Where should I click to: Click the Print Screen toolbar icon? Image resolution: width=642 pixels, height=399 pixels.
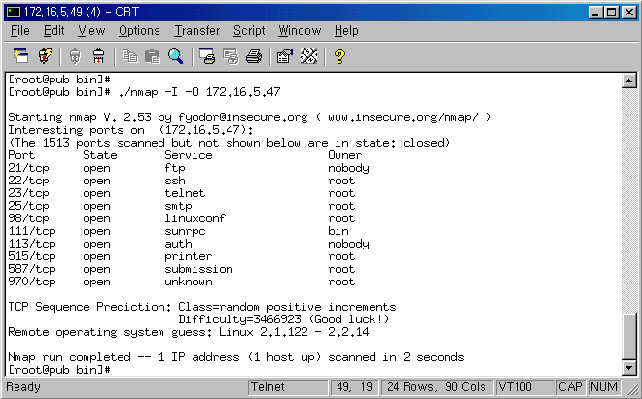(207, 56)
